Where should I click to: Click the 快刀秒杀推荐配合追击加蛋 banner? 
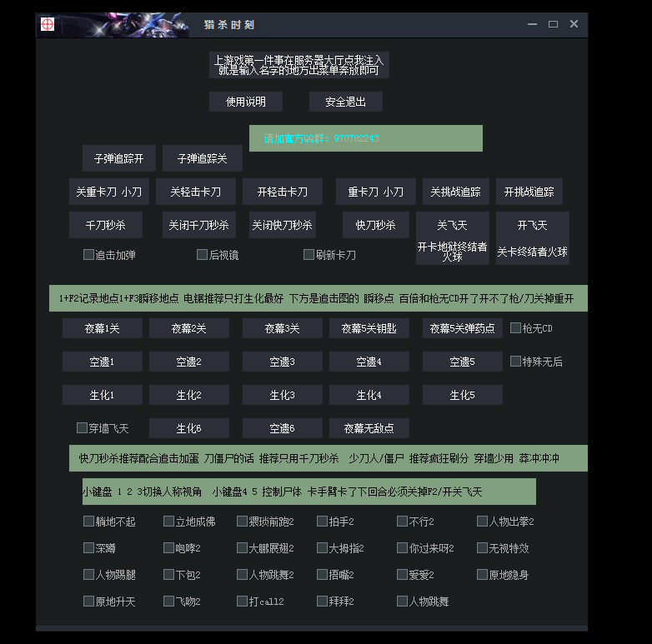pyautogui.click(x=328, y=458)
